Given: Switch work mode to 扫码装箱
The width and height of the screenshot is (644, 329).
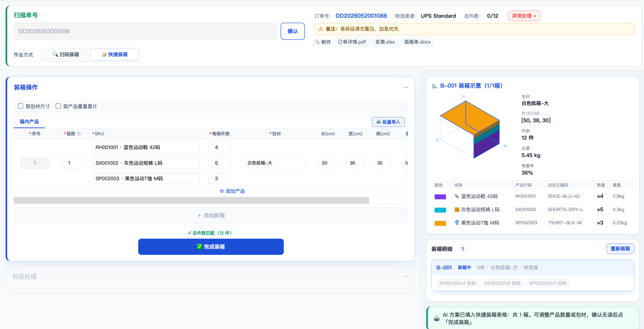Looking at the screenshot, I should coord(66,55).
